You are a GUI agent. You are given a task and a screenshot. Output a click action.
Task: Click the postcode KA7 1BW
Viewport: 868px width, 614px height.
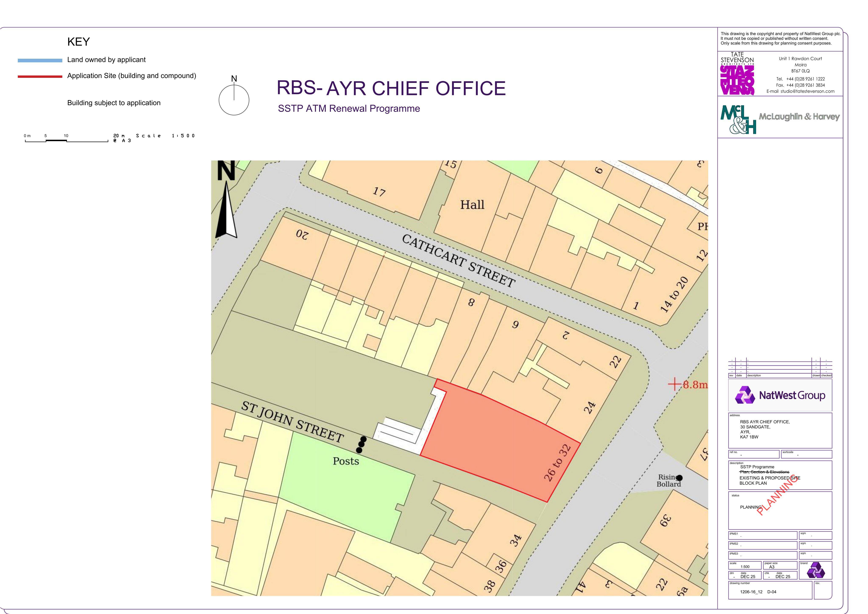749,437
